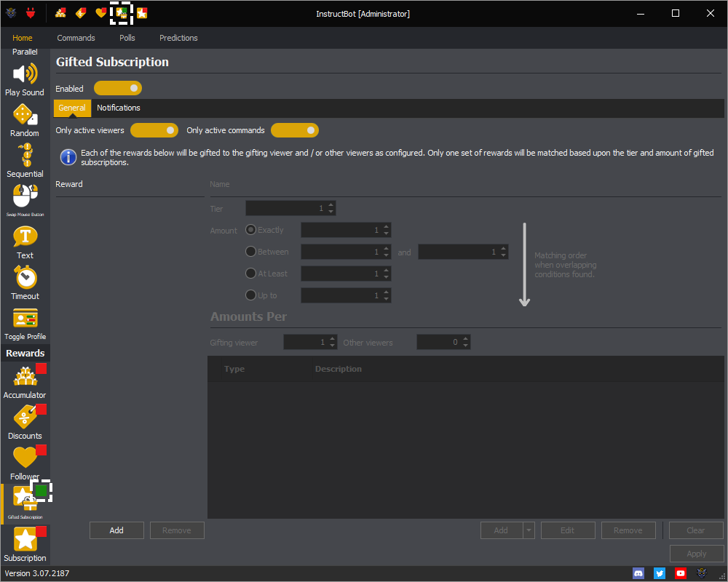
Task: Select the At Least radio button
Action: click(x=250, y=274)
